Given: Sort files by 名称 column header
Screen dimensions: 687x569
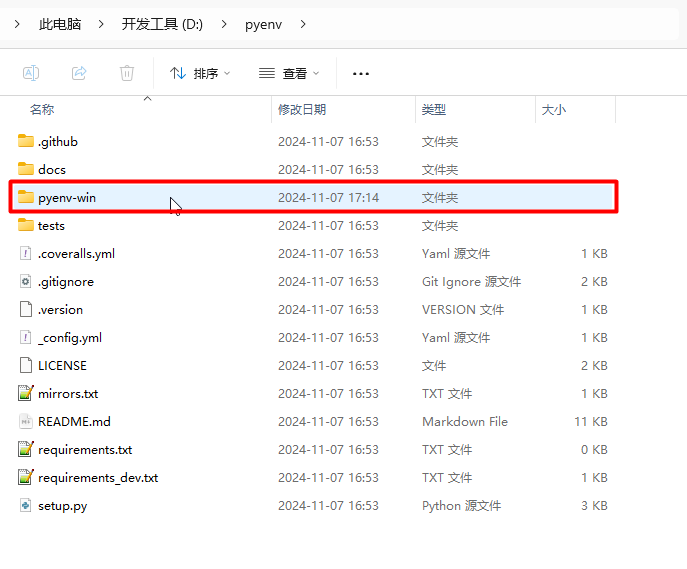Looking at the screenshot, I should click(42, 109).
